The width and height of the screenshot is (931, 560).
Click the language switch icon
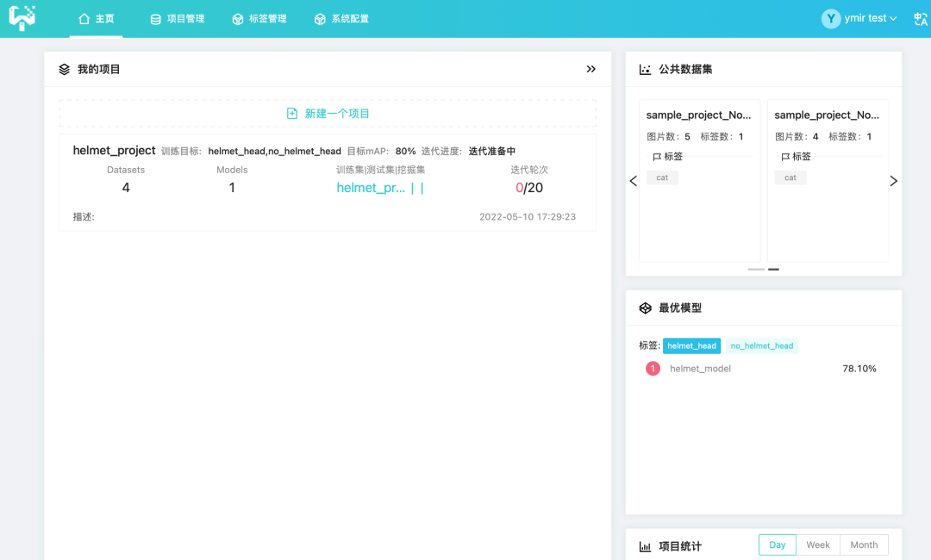click(x=920, y=19)
